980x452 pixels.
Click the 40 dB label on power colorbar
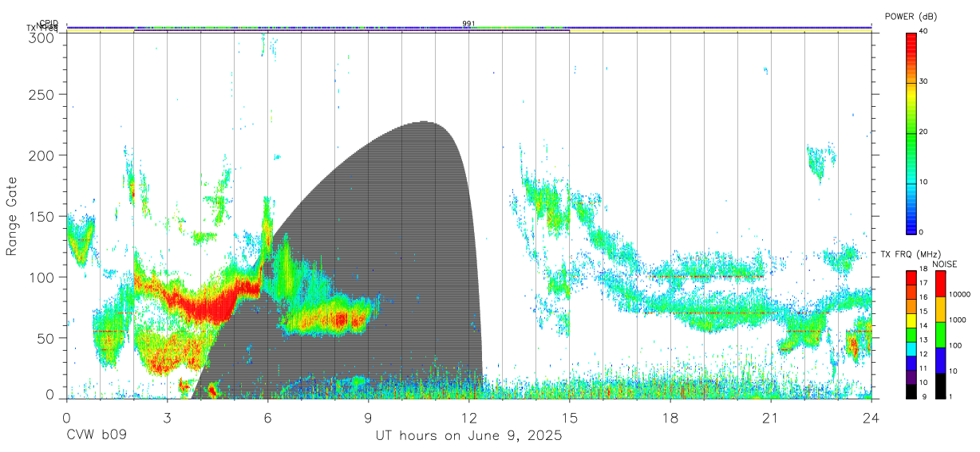click(x=925, y=31)
